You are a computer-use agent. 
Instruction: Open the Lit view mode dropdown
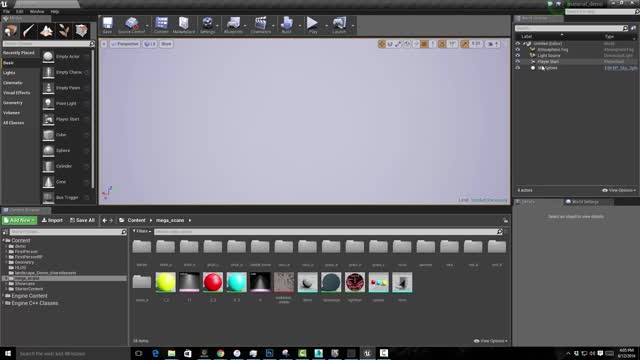[150, 44]
